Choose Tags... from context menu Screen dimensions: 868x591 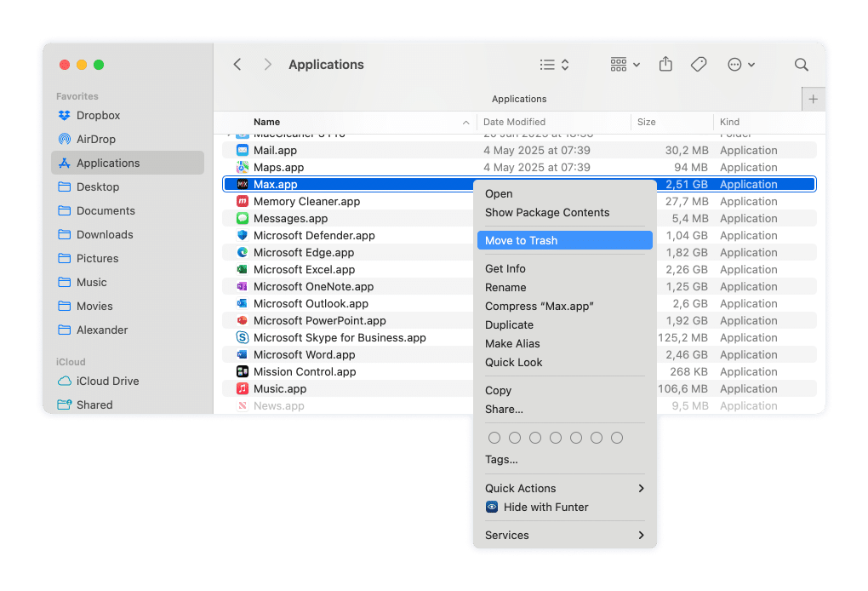565,460
